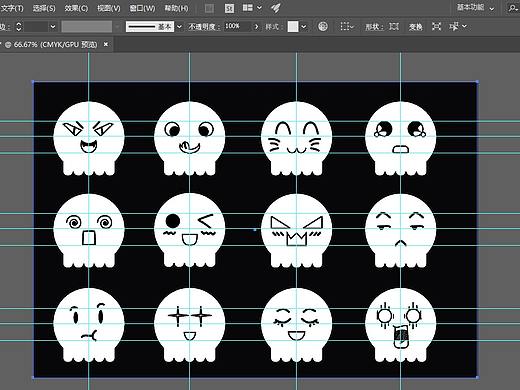
Task: Click the stroke weight input field
Action: 36,27
